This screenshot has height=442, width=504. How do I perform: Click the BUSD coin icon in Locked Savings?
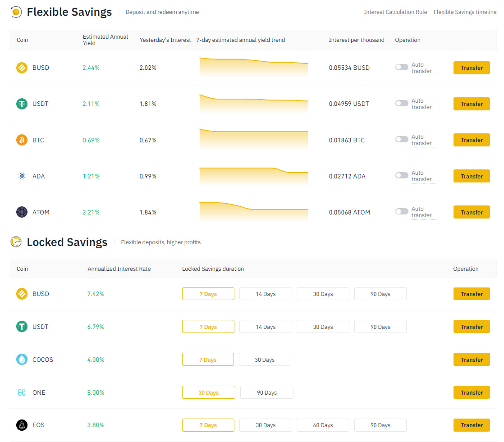[22, 294]
